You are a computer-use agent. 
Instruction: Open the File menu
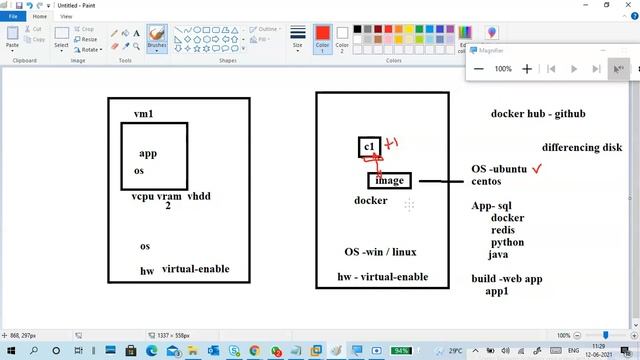(13, 16)
